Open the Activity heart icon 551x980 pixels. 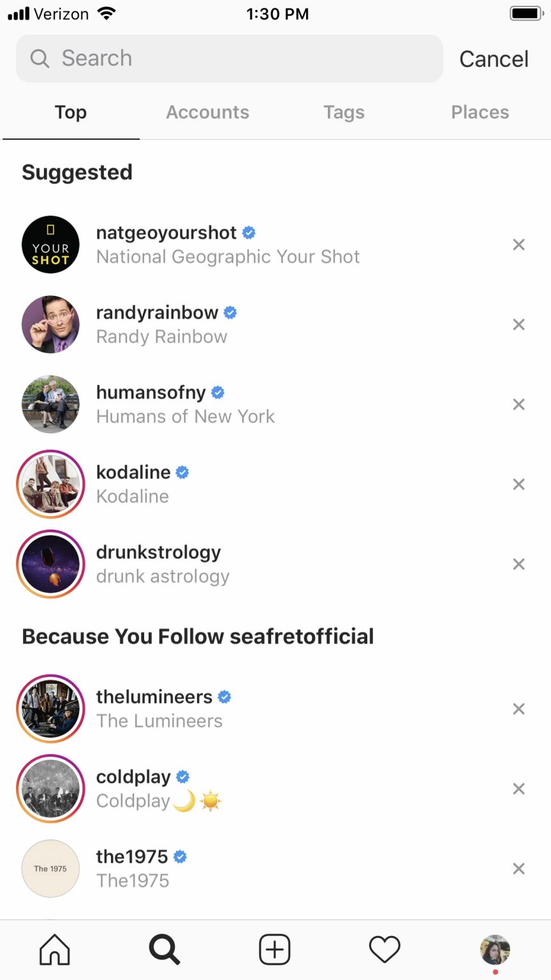coord(384,949)
